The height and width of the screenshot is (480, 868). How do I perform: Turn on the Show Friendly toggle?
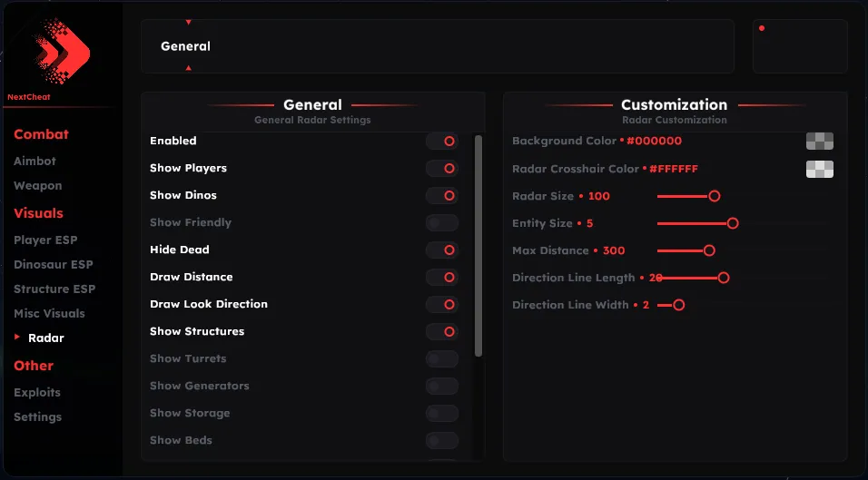(442, 223)
